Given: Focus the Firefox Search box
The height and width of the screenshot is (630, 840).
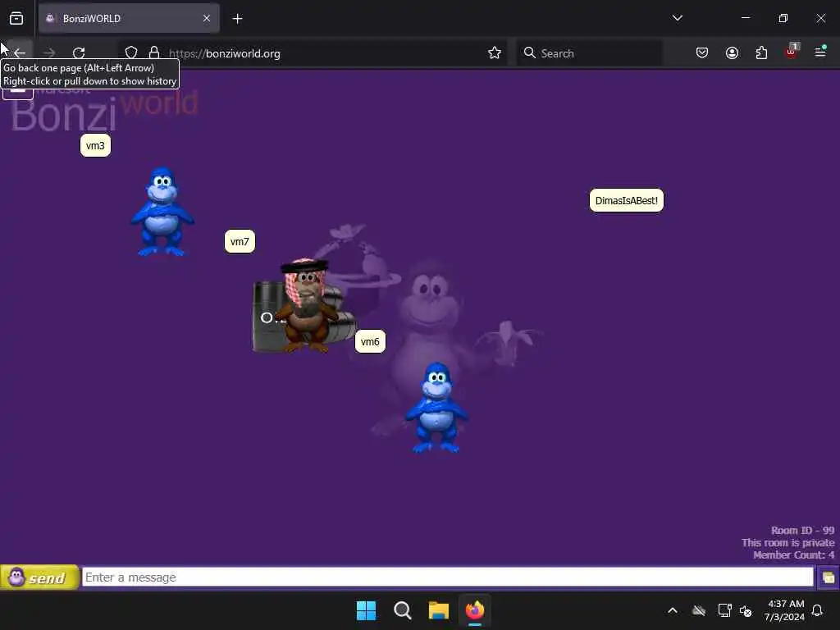Looking at the screenshot, I should (589, 53).
